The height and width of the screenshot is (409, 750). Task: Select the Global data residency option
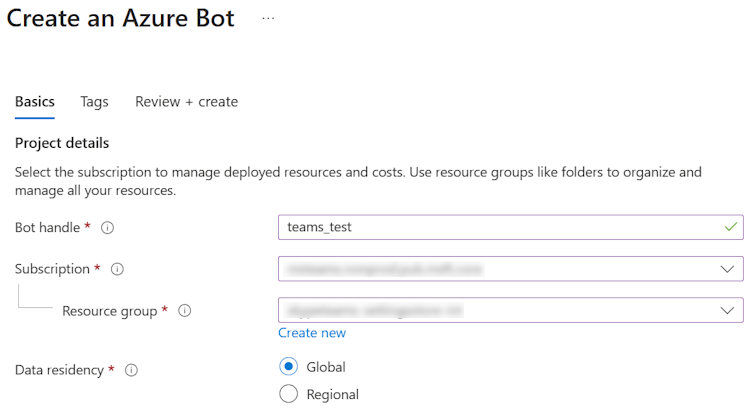coord(289,367)
